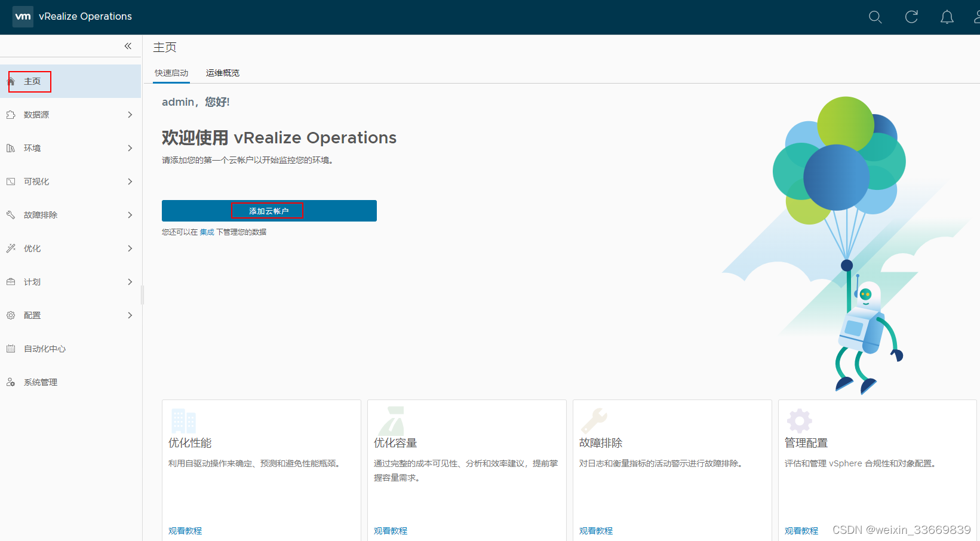Screen dimensions: 980x541
Task: Click the 环境 sidebar icon
Action: pyautogui.click(x=11, y=148)
